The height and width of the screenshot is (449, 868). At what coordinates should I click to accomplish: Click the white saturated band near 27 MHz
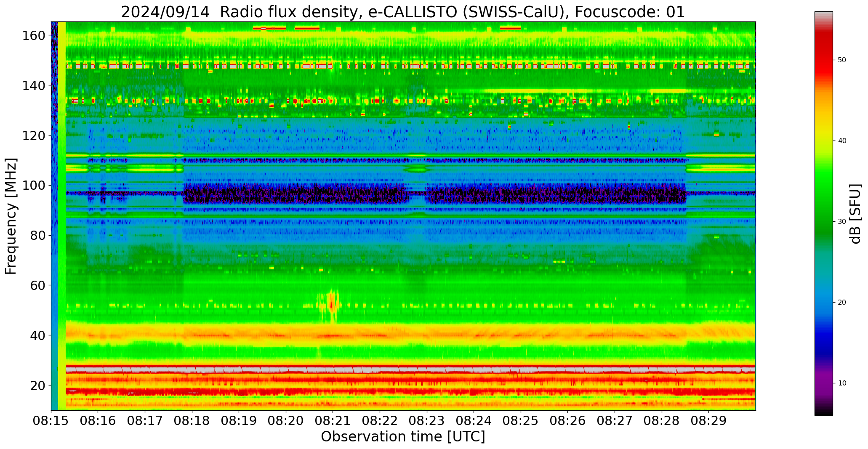410,369
